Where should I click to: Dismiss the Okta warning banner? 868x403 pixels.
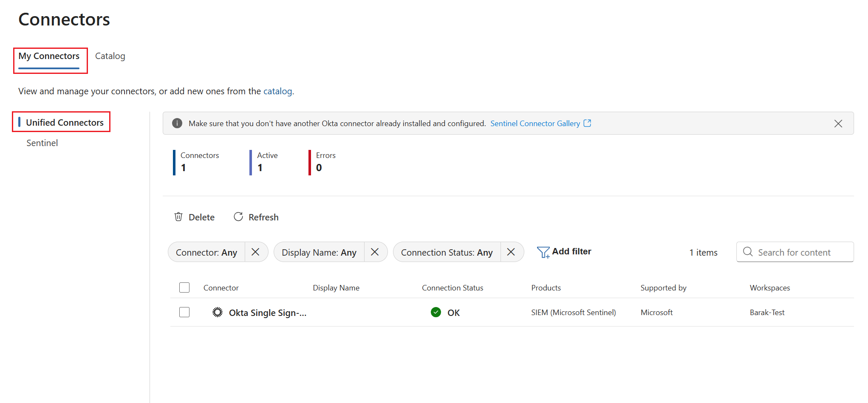(x=838, y=123)
